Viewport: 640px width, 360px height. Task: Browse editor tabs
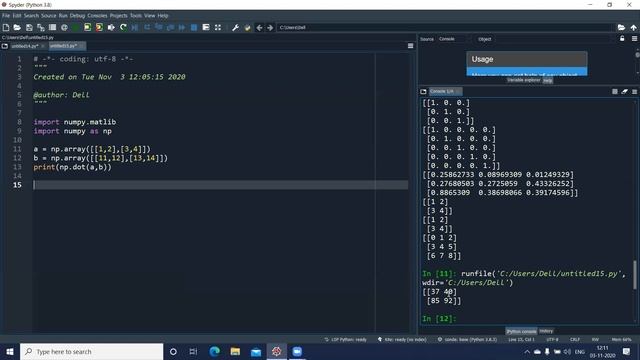point(5,46)
